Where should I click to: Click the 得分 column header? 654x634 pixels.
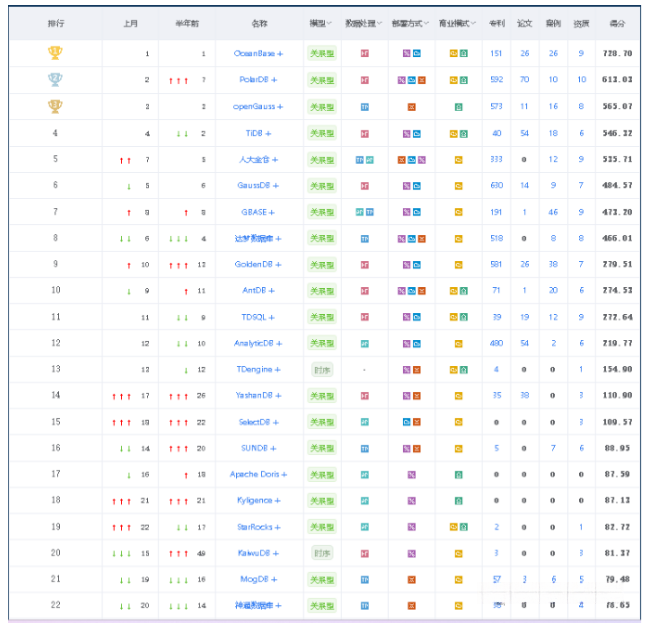[617, 23]
